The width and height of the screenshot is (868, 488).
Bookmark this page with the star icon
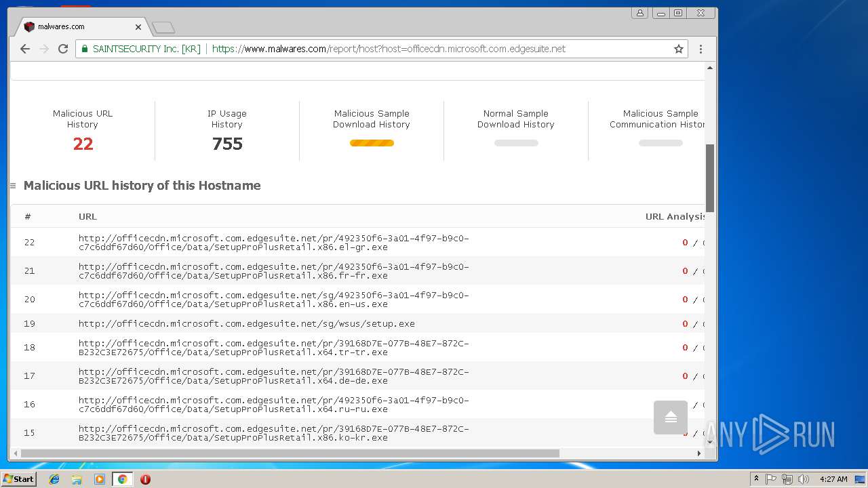[x=678, y=49]
